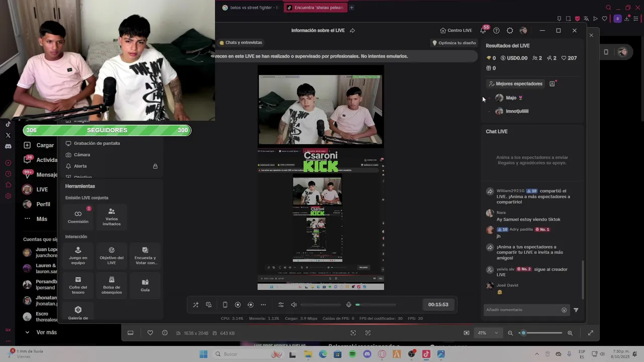Mute the desktop speaker audio

point(294,305)
